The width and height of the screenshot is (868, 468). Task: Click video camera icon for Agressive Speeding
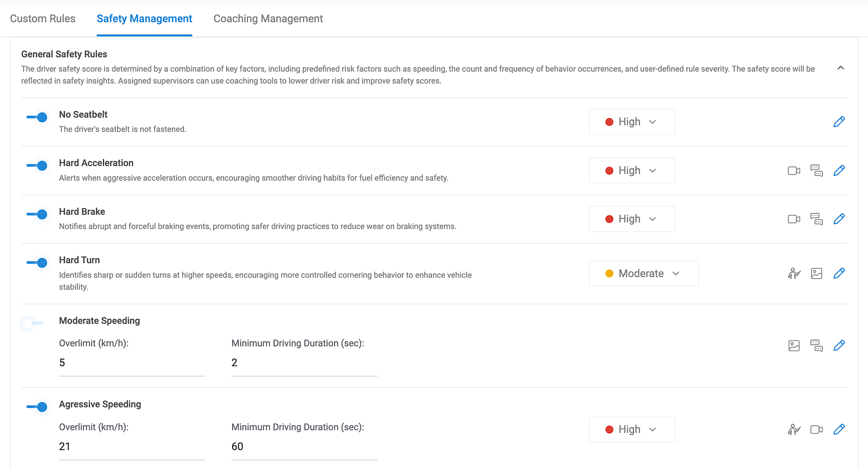pos(816,429)
